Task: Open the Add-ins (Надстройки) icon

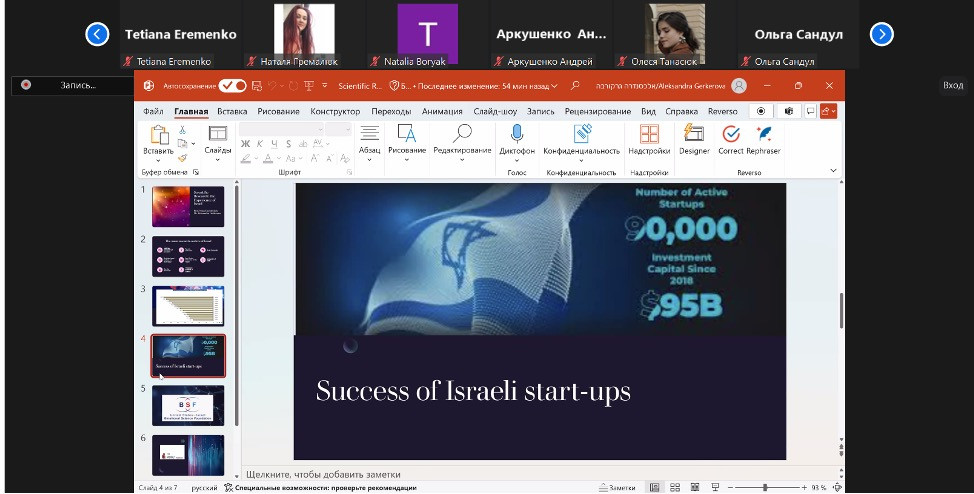Action: [x=649, y=134]
